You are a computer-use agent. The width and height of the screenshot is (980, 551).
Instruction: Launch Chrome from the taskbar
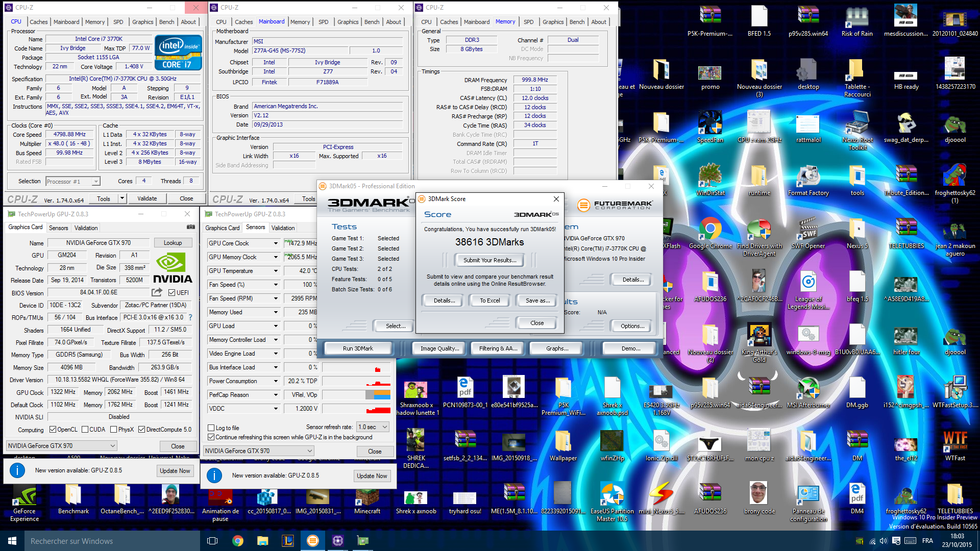(x=237, y=541)
